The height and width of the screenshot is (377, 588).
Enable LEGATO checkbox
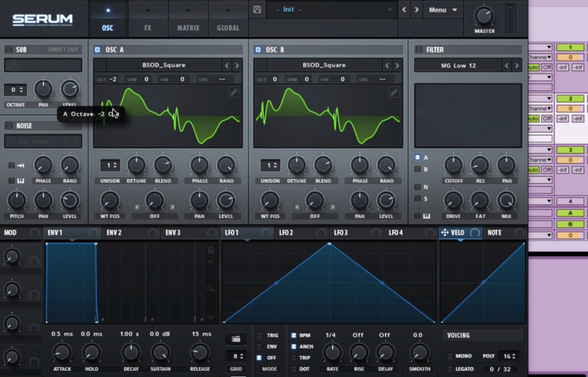click(x=450, y=369)
